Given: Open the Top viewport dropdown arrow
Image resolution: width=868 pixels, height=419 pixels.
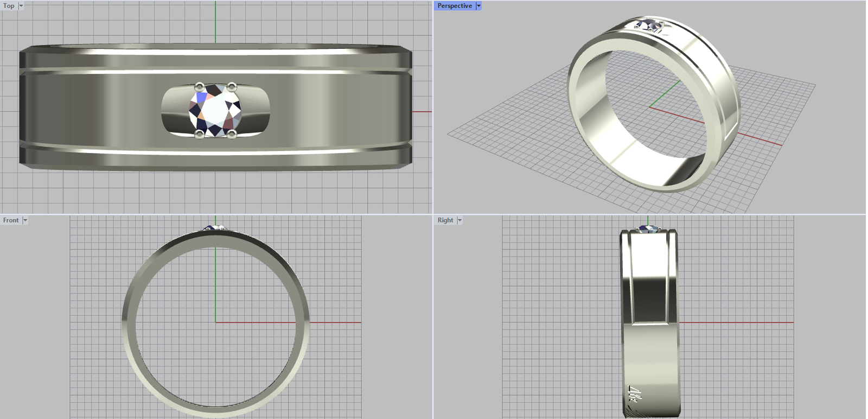Looking at the screenshot, I should click(21, 6).
